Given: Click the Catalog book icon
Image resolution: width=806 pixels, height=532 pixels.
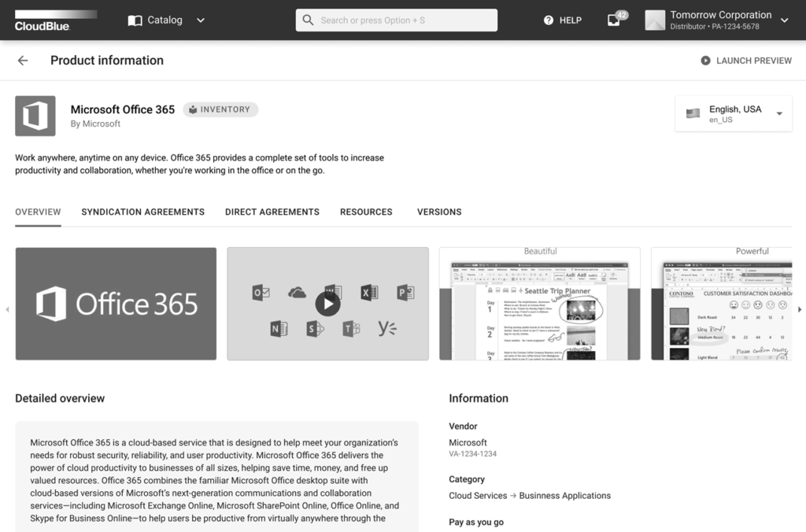Looking at the screenshot, I should coord(135,20).
